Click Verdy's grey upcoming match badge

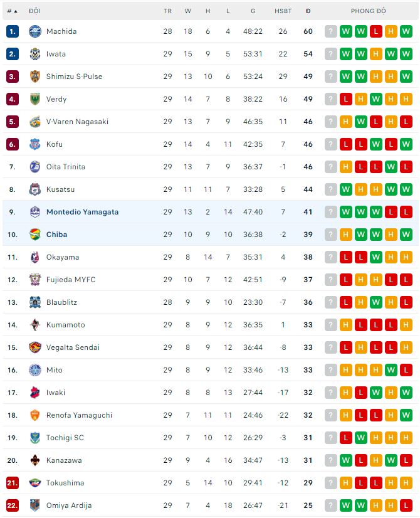(331, 99)
